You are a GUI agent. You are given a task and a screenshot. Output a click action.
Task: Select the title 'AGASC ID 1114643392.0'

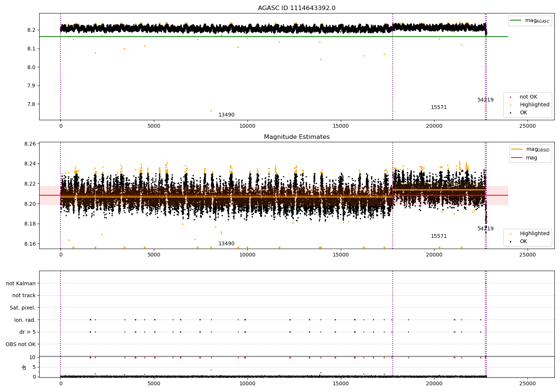coord(296,8)
